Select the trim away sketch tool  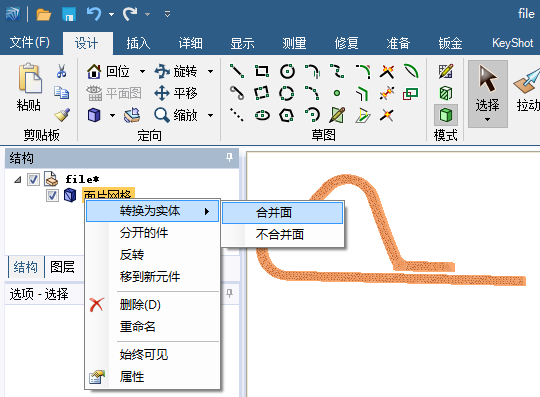point(387,71)
